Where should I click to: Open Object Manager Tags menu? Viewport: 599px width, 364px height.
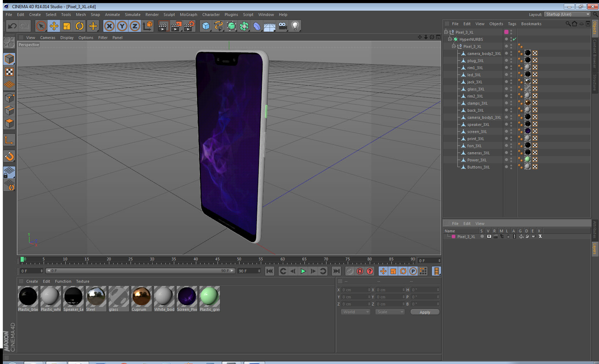(x=512, y=24)
